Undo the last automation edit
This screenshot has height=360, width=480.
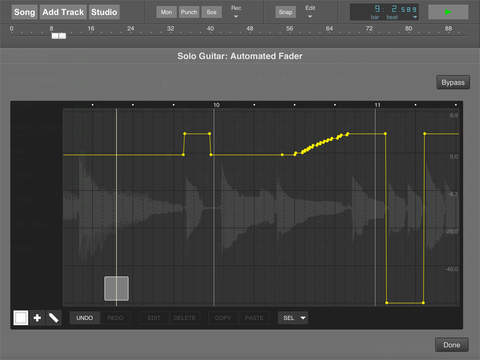(x=85, y=318)
